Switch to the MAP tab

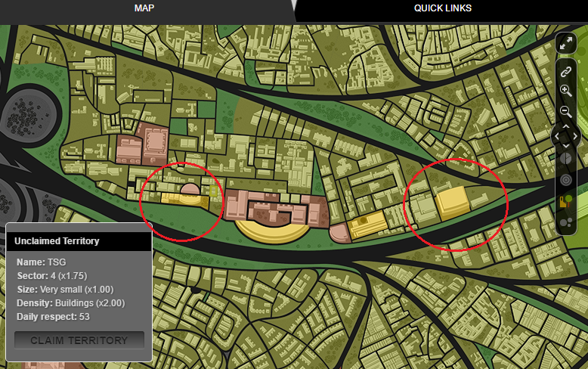144,8
